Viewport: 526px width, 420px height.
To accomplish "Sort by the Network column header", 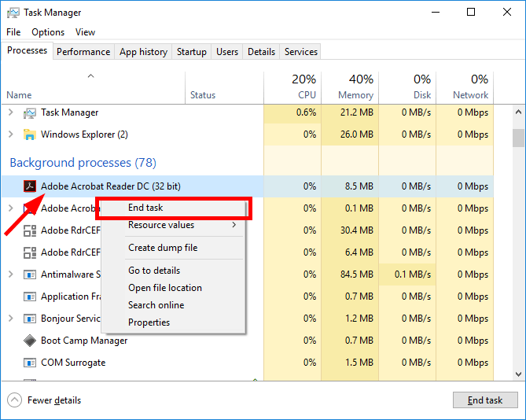I will tap(465, 87).
